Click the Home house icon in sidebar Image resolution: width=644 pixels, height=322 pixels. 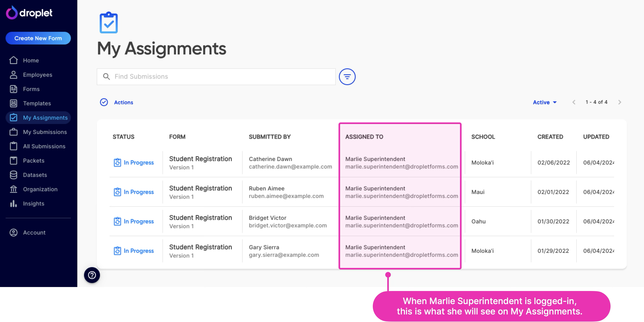[x=14, y=60]
